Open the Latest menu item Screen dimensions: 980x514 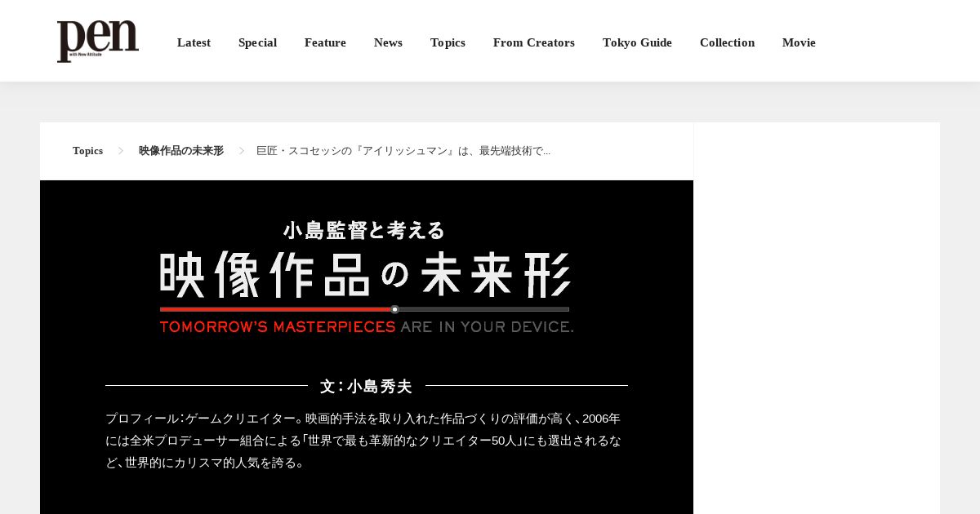tap(194, 42)
